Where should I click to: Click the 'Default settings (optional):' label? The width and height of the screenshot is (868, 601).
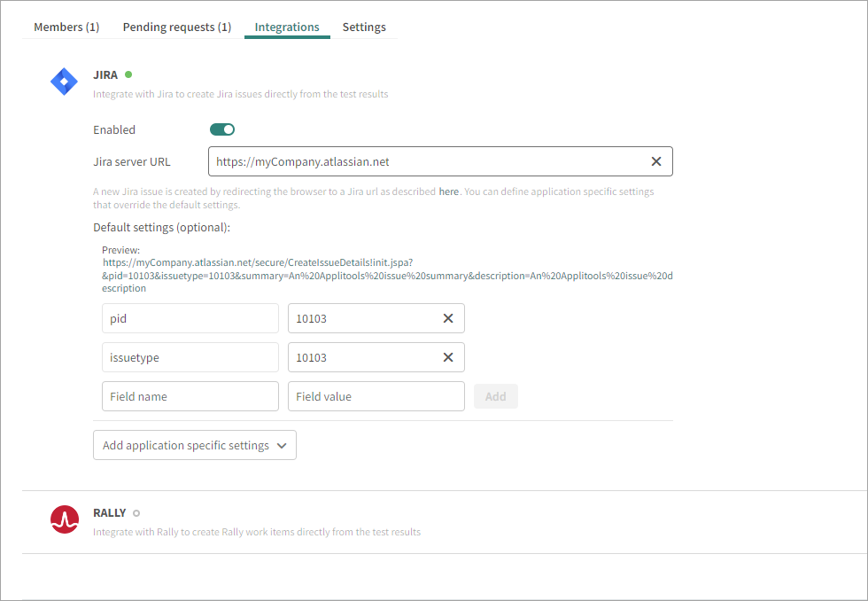(x=161, y=228)
